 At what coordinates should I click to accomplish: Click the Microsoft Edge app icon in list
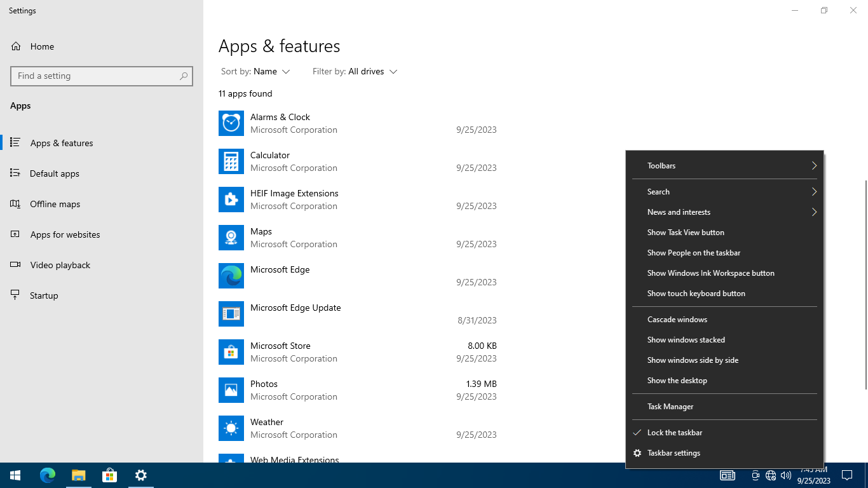click(231, 276)
